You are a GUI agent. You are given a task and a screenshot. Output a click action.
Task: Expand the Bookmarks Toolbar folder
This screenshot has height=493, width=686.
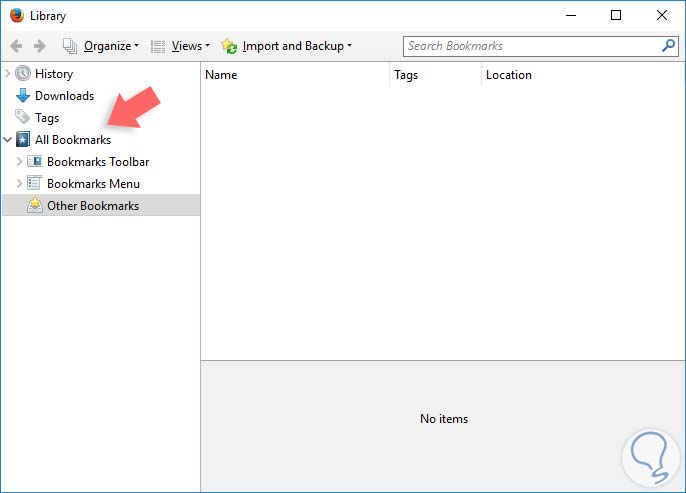click(19, 161)
